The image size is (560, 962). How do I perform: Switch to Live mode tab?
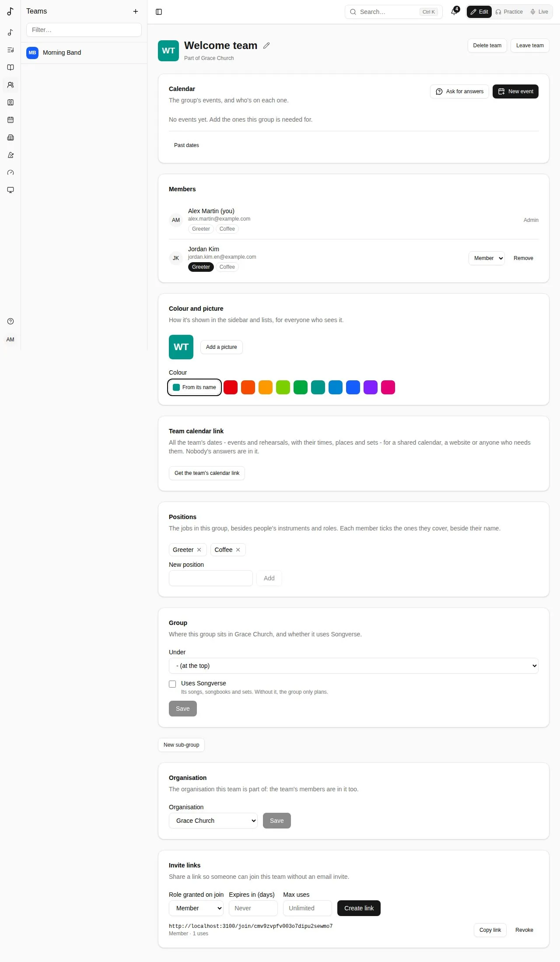539,12
